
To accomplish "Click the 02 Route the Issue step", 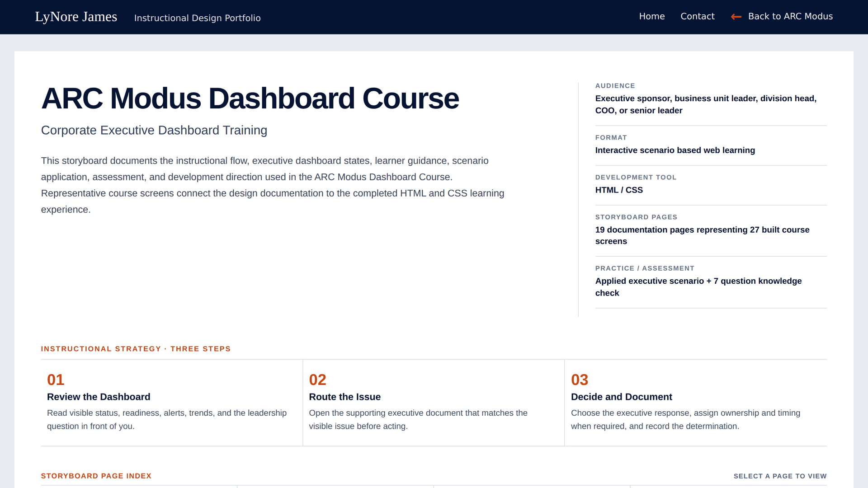I will tap(434, 403).
